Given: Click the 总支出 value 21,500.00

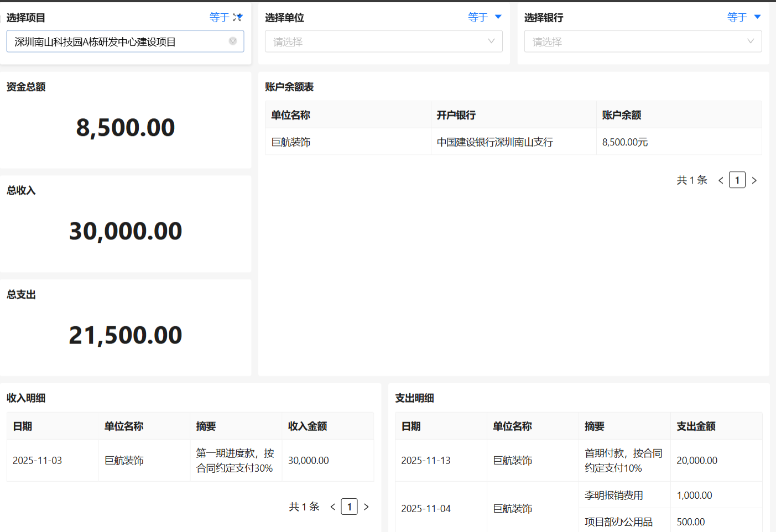Looking at the screenshot, I should coord(126,335).
